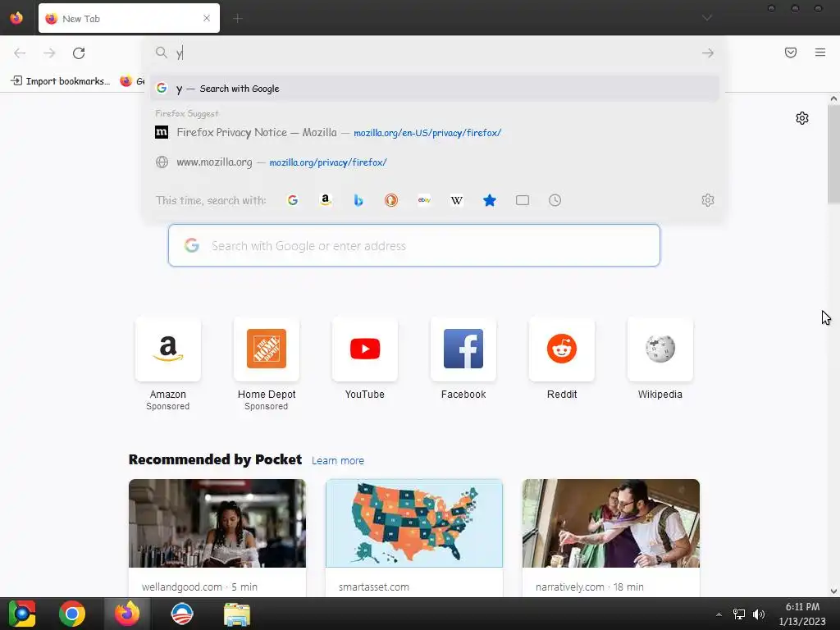Open the narratively.com Pocket article thumbnail
The width and height of the screenshot is (840, 630).
click(x=610, y=523)
